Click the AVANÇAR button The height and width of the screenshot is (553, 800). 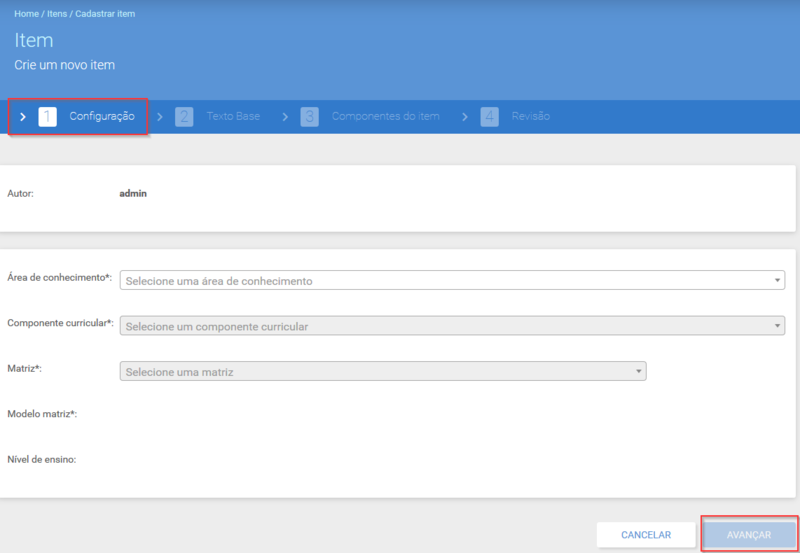pyautogui.click(x=748, y=535)
